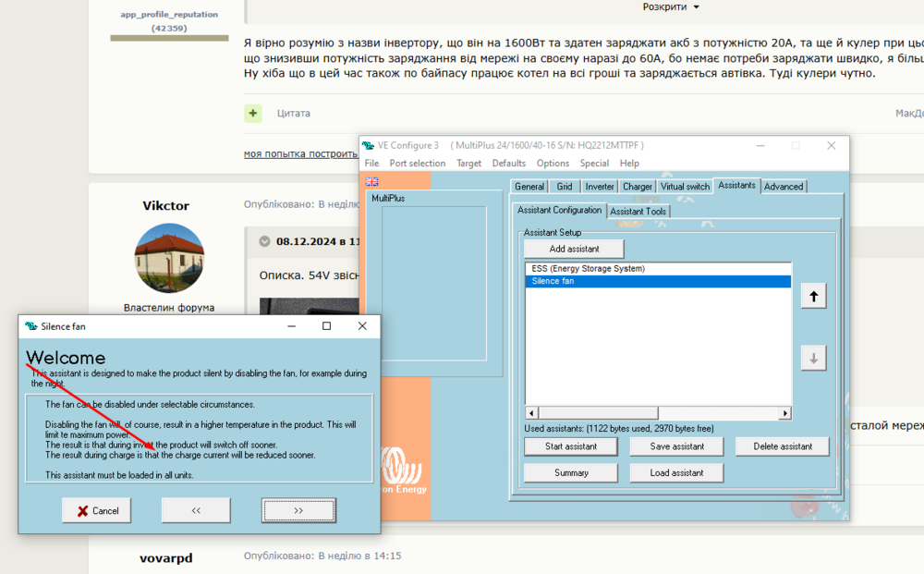Click the UK flag language icon in VE Configure

(x=371, y=181)
